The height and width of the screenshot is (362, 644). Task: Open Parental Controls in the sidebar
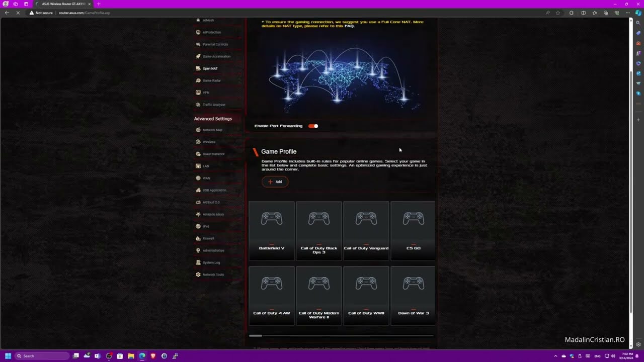point(215,44)
